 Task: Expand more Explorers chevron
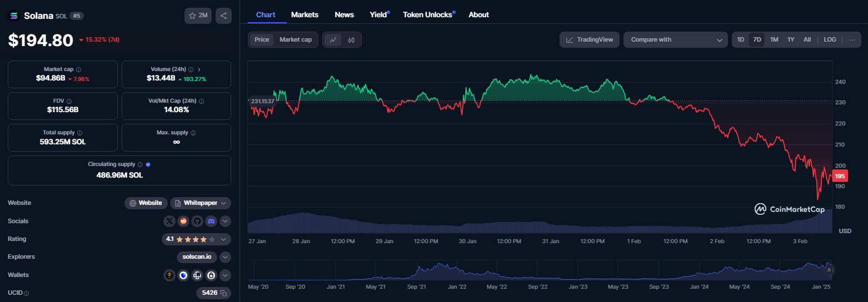225,257
